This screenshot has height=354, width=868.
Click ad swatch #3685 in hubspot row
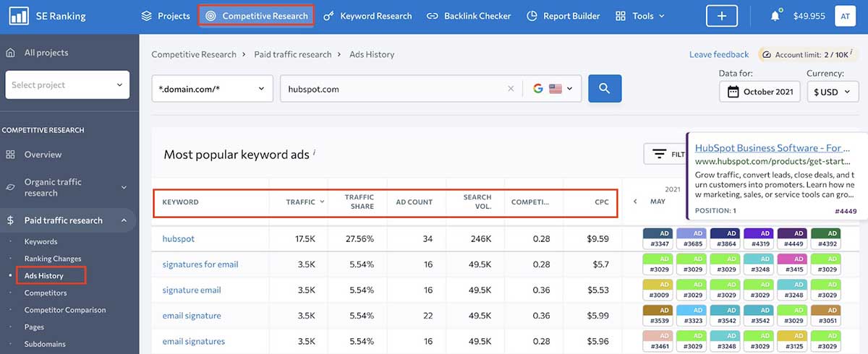click(x=692, y=238)
